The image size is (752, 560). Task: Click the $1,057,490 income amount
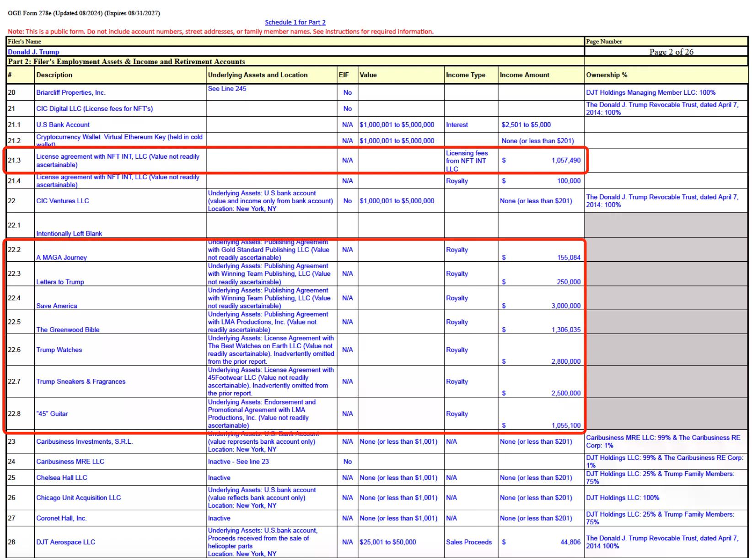[x=565, y=161]
